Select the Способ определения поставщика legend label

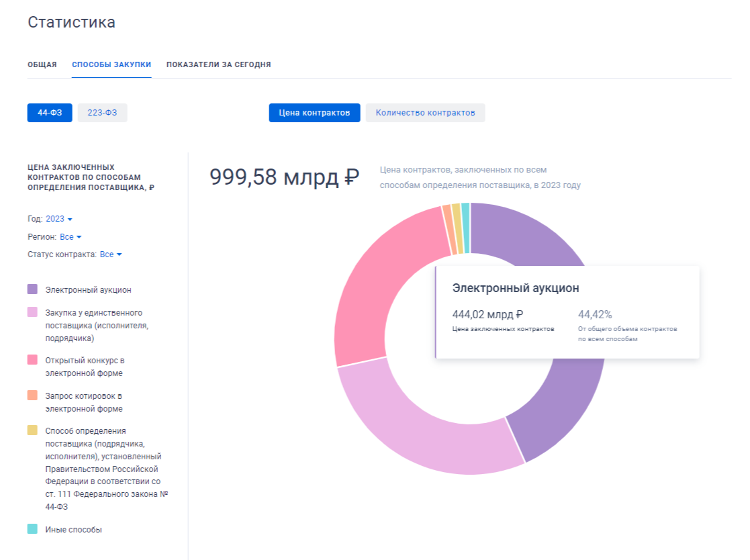[x=107, y=469]
